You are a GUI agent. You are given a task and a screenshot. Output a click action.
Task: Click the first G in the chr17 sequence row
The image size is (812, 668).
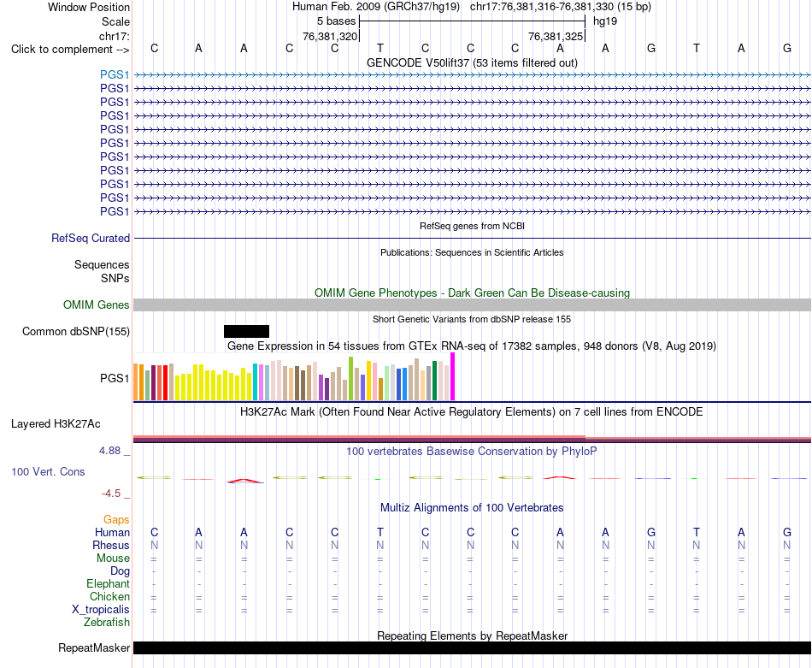651,48
